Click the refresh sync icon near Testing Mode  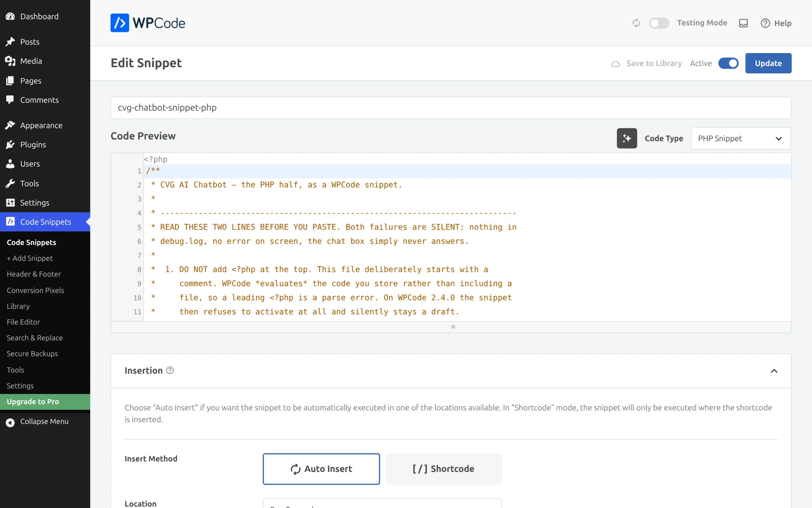click(636, 23)
